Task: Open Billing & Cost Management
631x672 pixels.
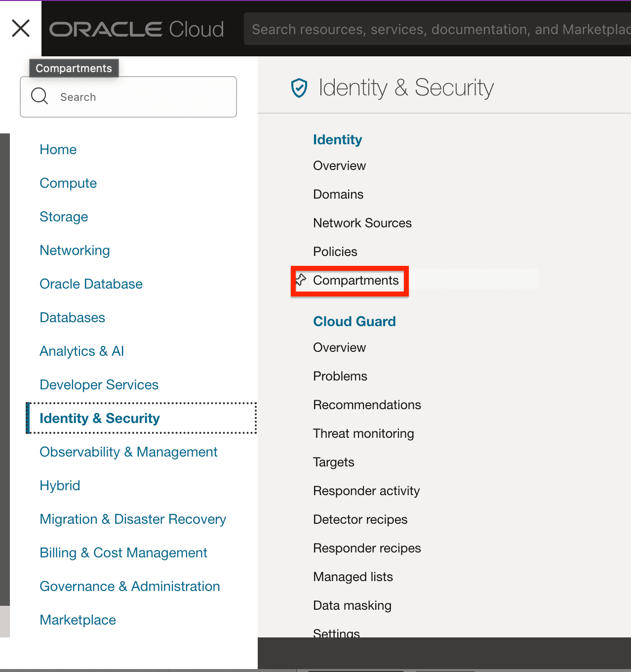Action: pyautogui.click(x=123, y=553)
